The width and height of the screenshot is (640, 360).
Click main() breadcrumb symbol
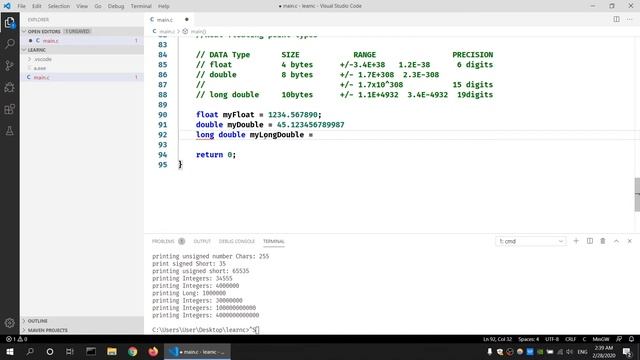coord(198,31)
